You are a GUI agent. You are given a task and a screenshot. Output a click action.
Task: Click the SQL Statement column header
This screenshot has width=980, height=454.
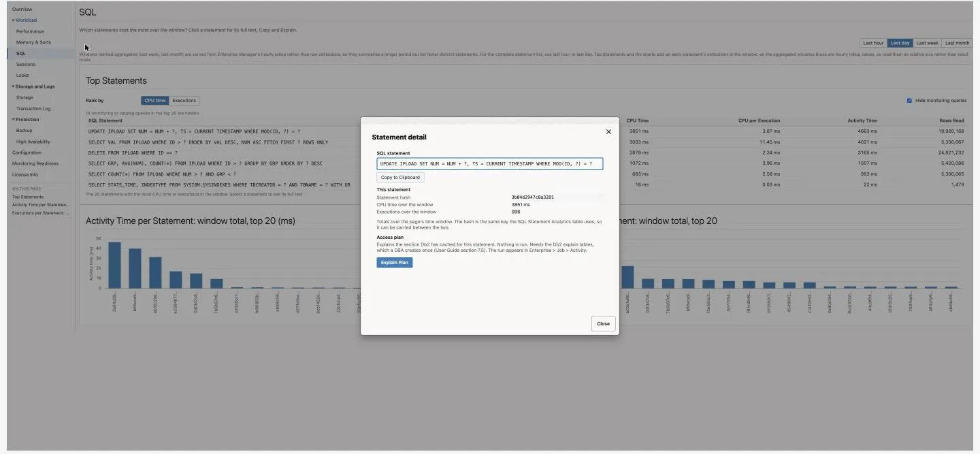click(105, 120)
